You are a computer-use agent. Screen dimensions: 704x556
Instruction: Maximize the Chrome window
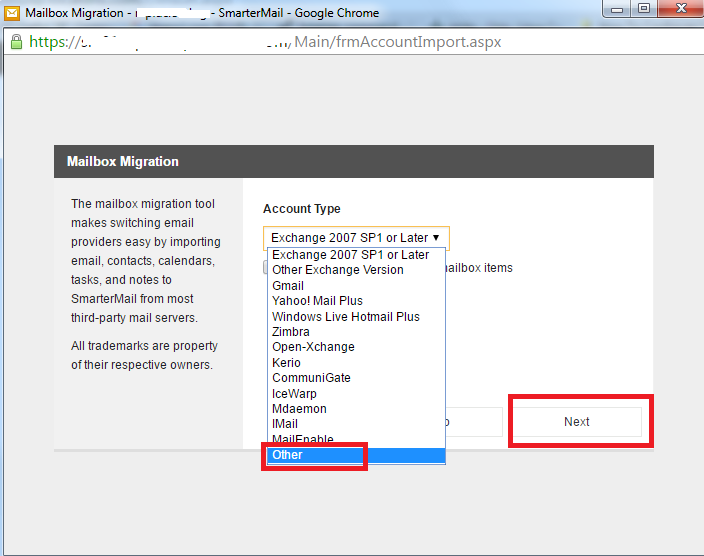(x=644, y=9)
